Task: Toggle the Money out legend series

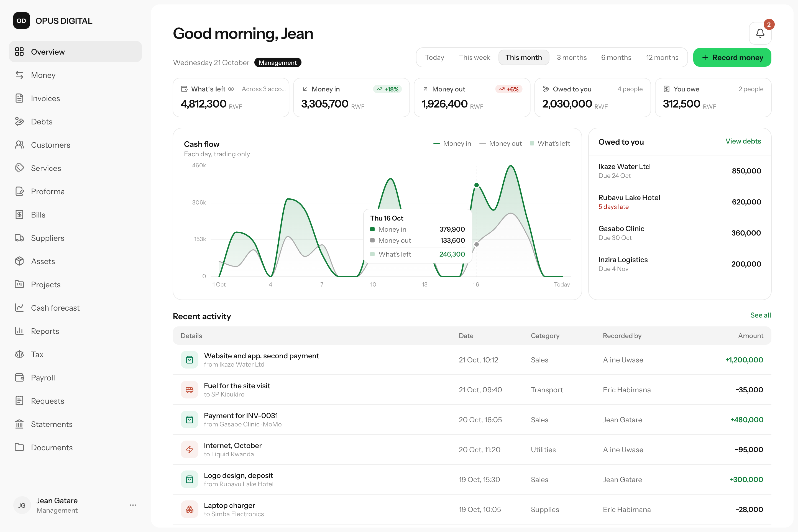Action: pos(500,144)
